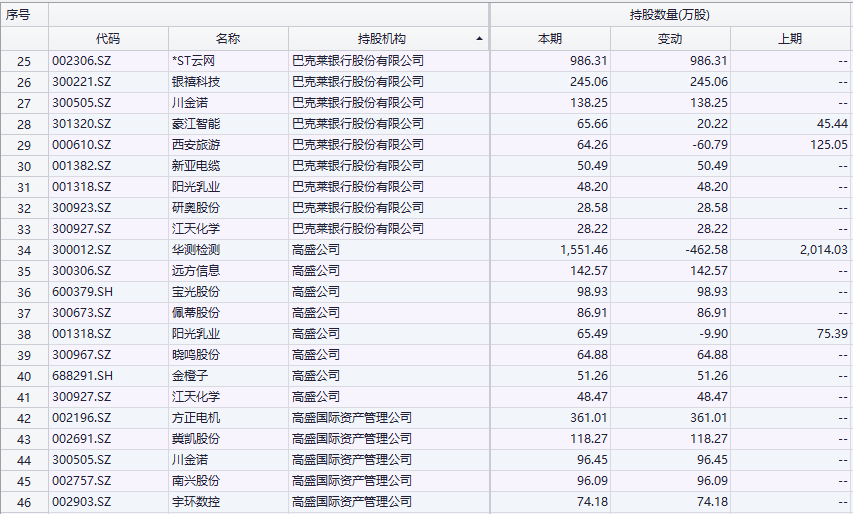Click stock code 300673.SZ
The image size is (853, 514).
coord(82,313)
